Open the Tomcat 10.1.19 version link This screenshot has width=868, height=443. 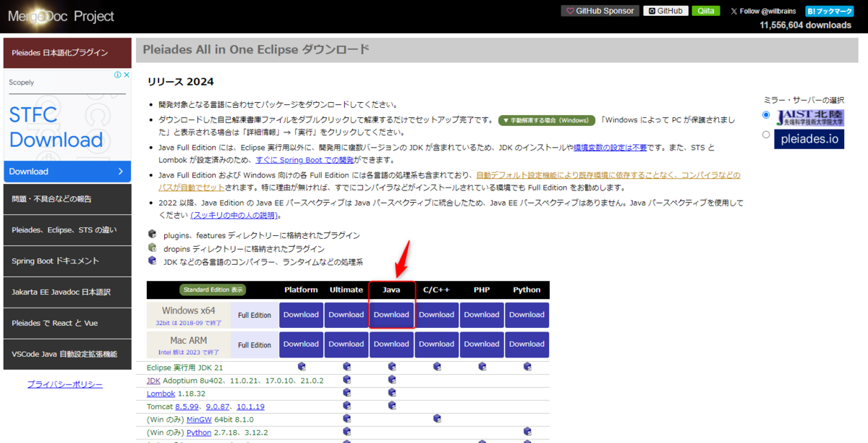click(250, 406)
